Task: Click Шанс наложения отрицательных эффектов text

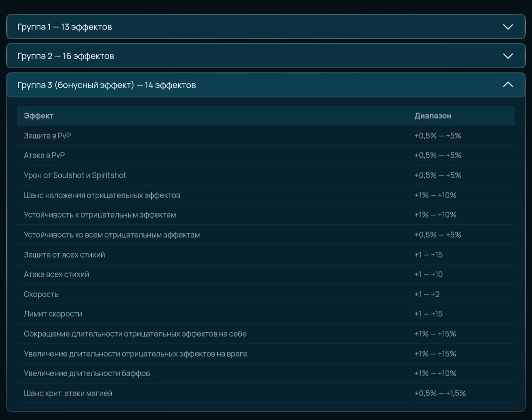Action: click(x=102, y=195)
